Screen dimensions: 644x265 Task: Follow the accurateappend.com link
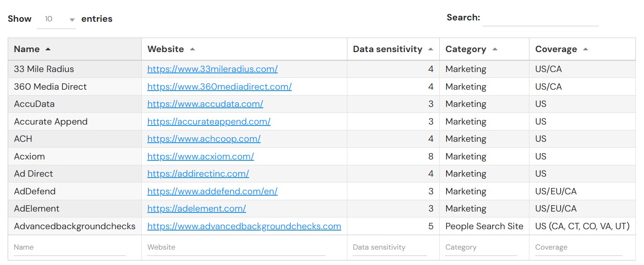(x=209, y=121)
